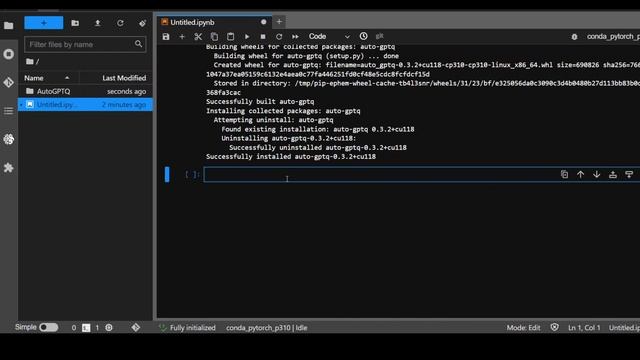Duplicate the cell using the copy icon
The width and height of the screenshot is (640, 360).
click(x=564, y=175)
